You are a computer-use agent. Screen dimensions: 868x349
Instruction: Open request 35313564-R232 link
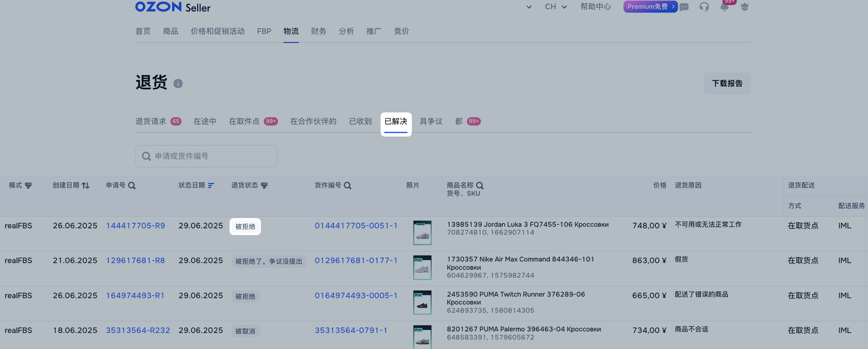(x=138, y=331)
